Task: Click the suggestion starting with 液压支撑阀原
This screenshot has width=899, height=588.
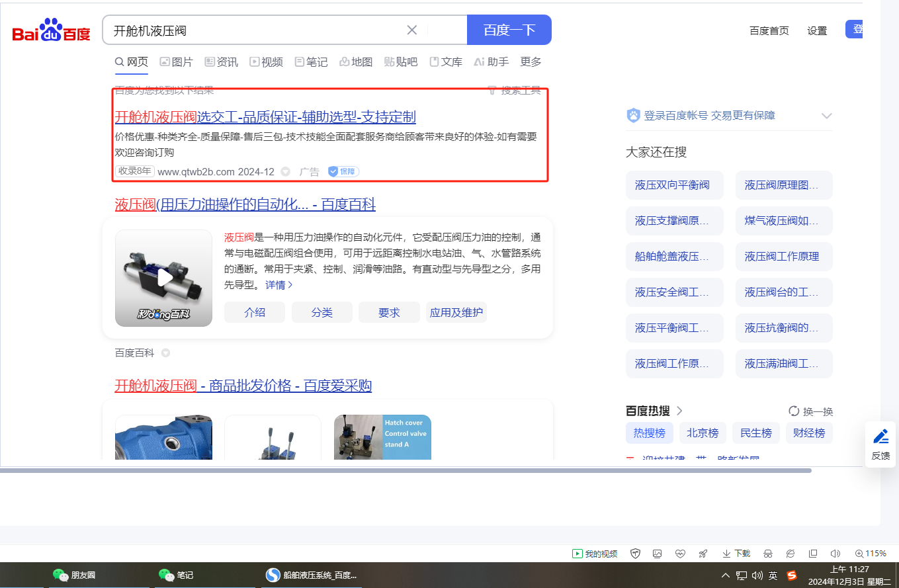Action: pyautogui.click(x=675, y=221)
